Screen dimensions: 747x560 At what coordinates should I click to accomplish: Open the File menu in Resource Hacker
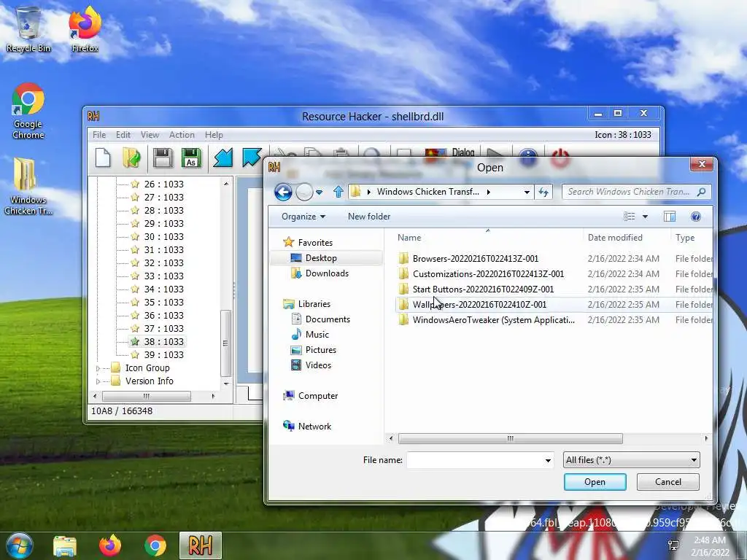99,135
